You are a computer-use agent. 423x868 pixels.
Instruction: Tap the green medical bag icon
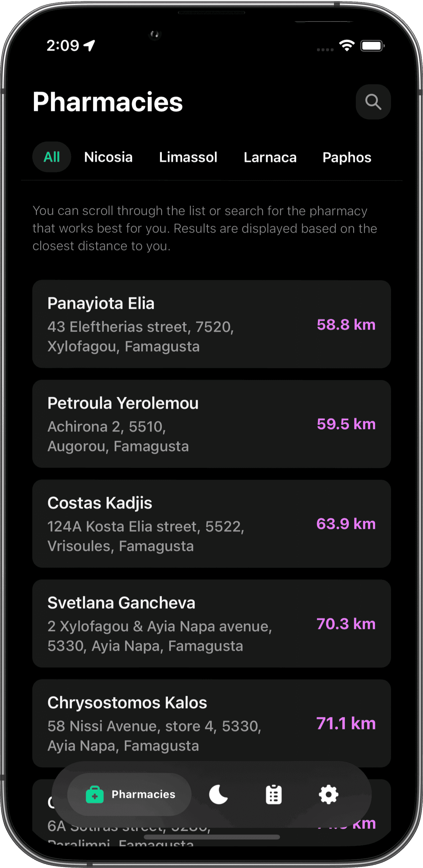(x=95, y=795)
